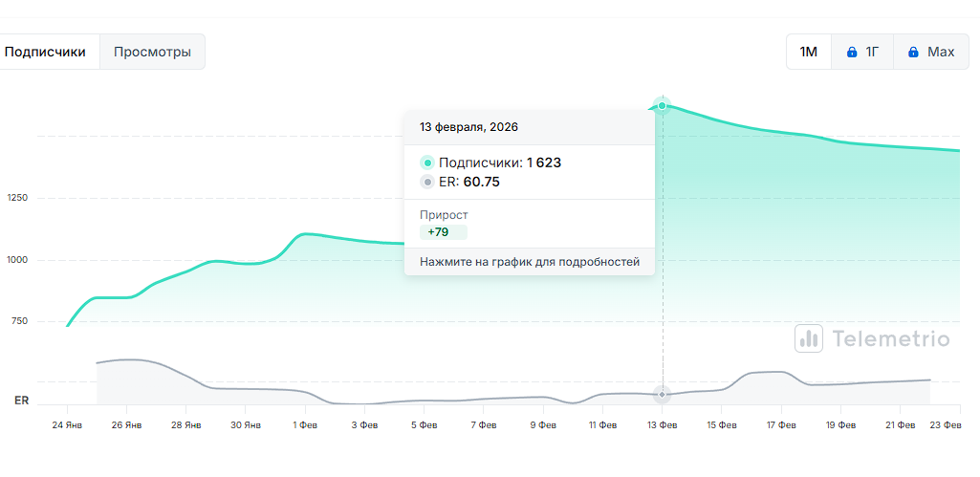Click the ER axis label
The width and height of the screenshot is (980, 477).
(x=21, y=401)
